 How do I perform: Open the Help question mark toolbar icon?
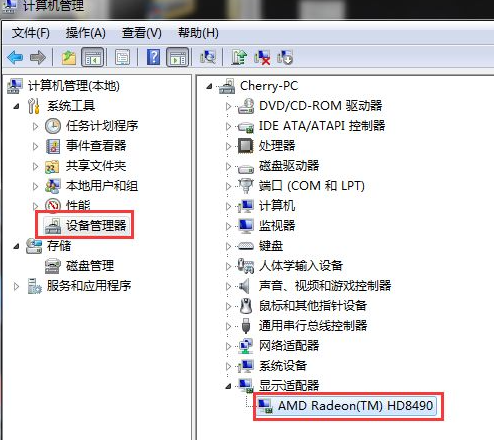(x=153, y=57)
